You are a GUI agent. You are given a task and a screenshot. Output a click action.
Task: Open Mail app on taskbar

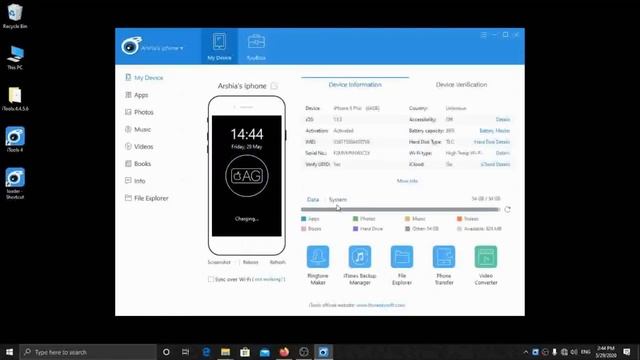[264, 352]
